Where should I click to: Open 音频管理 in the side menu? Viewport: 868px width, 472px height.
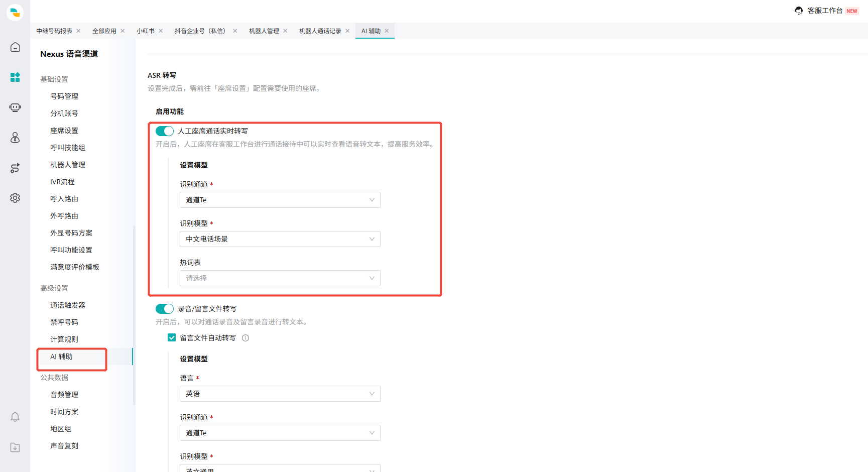(x=64, y=395)
